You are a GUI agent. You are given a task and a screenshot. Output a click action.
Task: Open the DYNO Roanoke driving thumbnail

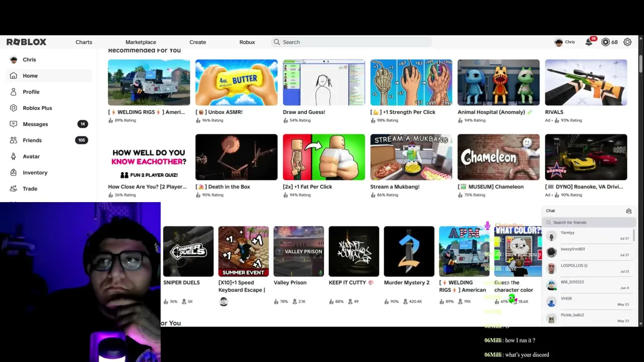(x=586, y=157)
